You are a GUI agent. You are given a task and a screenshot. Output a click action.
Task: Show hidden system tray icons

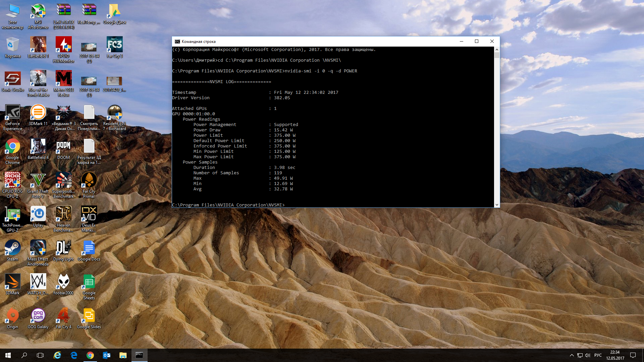[572, 355]
